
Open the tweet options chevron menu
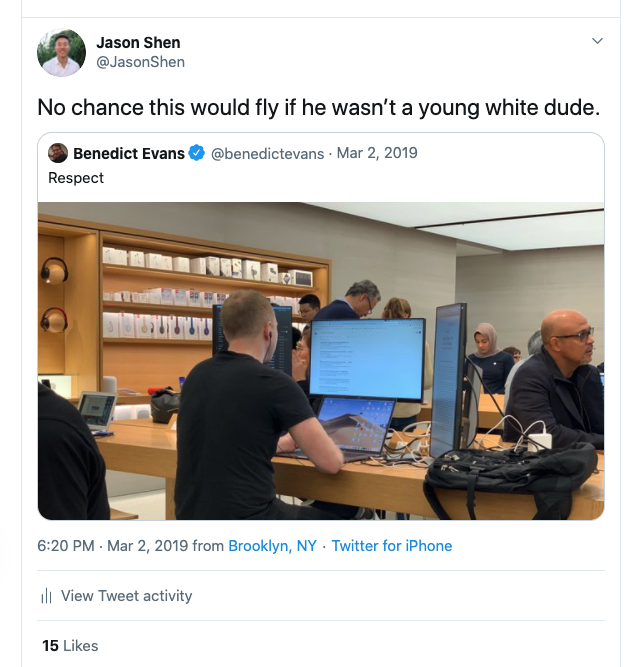coord(597,41)
